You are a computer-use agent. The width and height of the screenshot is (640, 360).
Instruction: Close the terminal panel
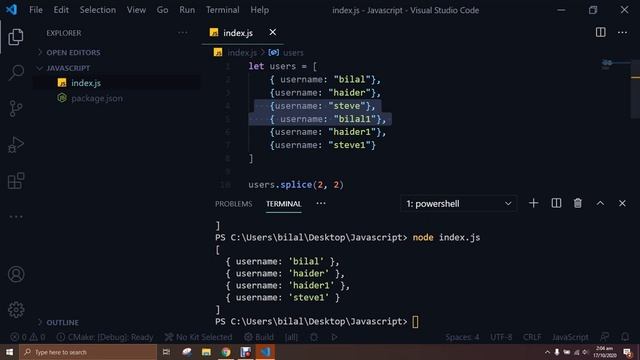click(x=622, y=203)
